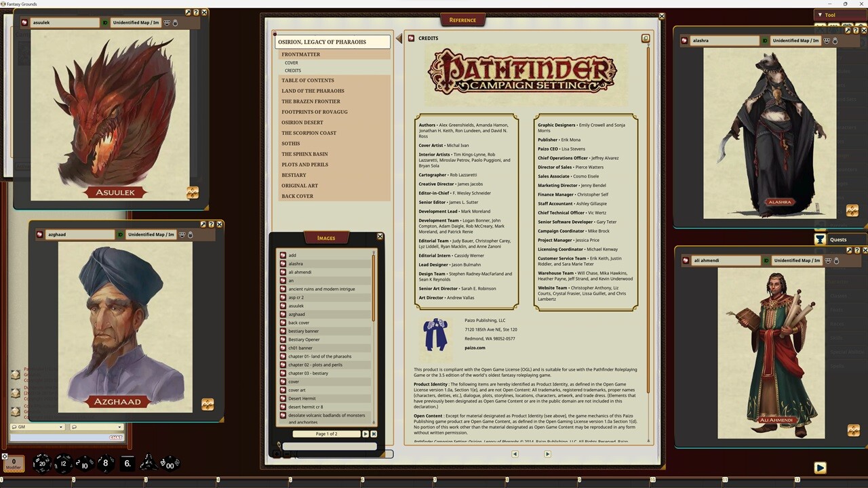868x488 pixels.
Task: Open the Quests panel
Action: click(x=839, y=239)
